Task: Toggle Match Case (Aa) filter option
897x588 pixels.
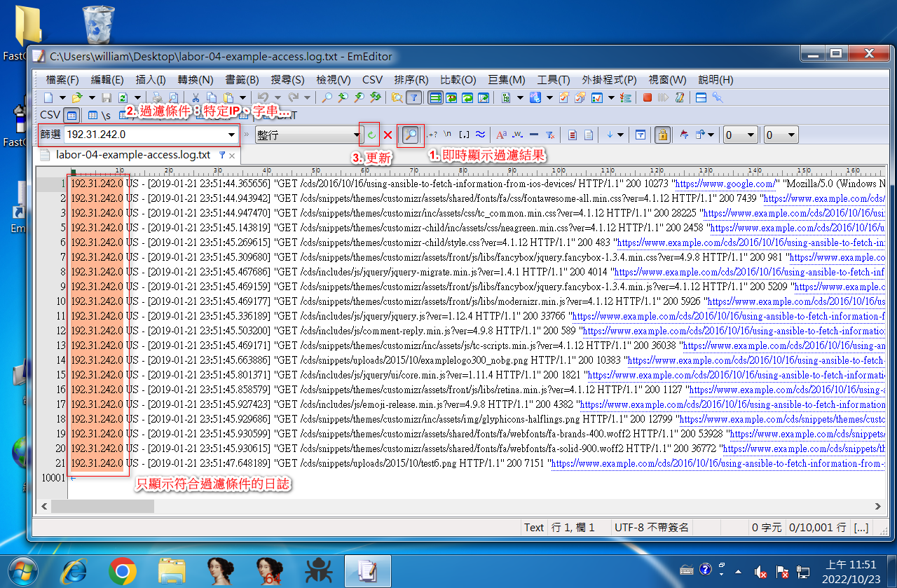Action: tap(501, 135)
